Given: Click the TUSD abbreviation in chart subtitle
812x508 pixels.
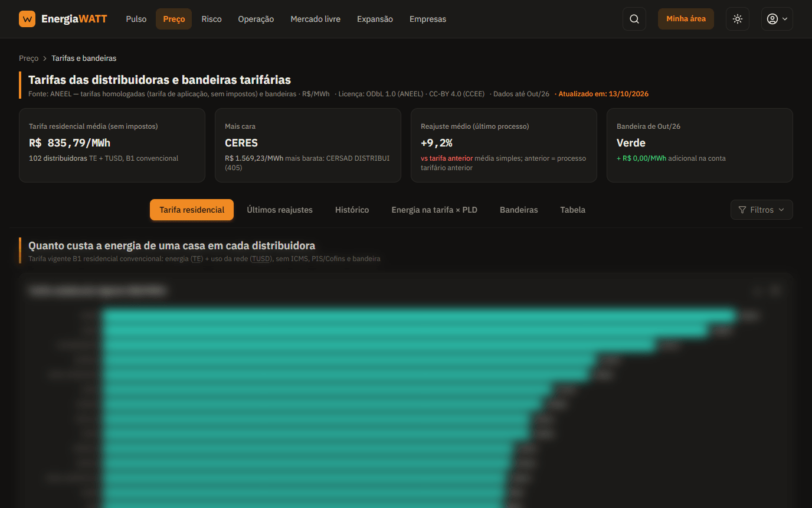Looking at the screenshot, I should (261, 259).
